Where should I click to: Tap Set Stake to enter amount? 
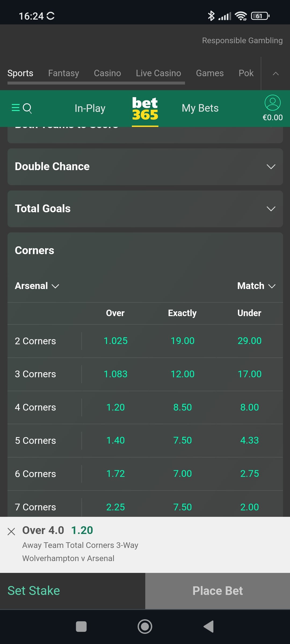tap(34, 591)
